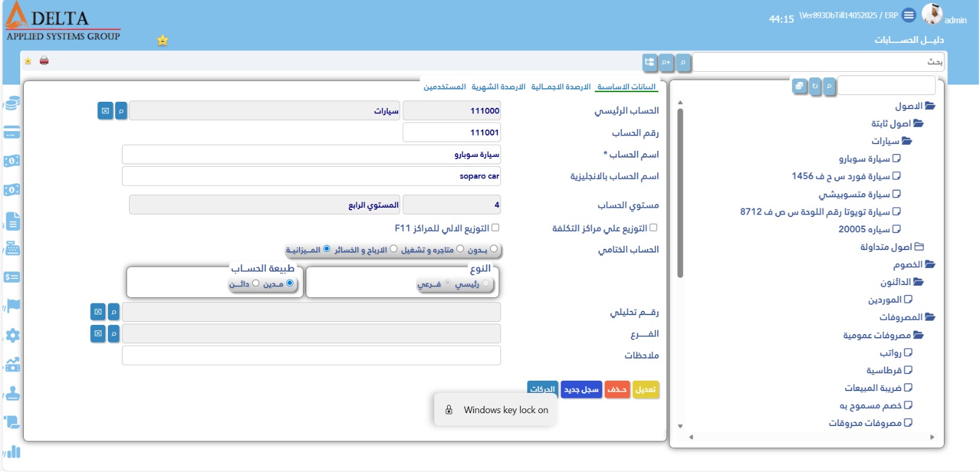Screen dimensions: 980x472
Task: Click the red printer icon in toolbar
Action: pos(44,61)
